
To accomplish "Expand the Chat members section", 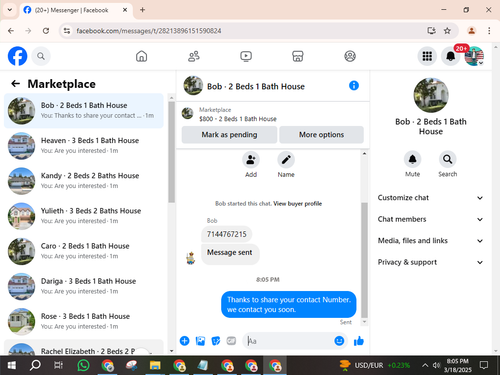I will point(430,219).
